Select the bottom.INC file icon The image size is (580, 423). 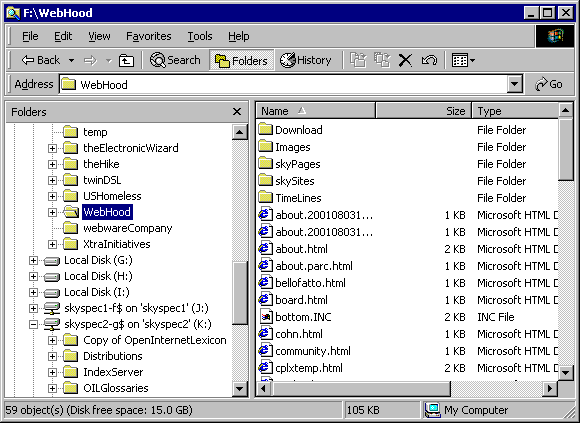coord(265,317)
